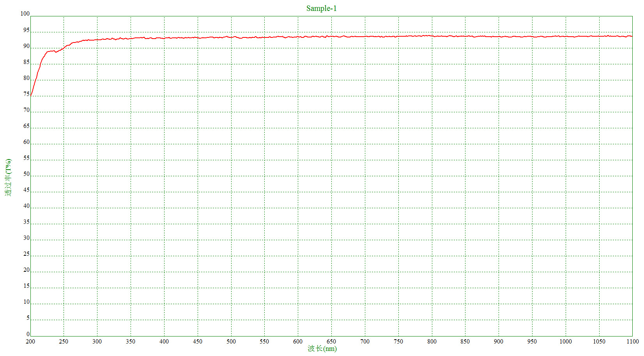
Task: Click the x-axis tick value '400'
Action: (x=164, y=342)
